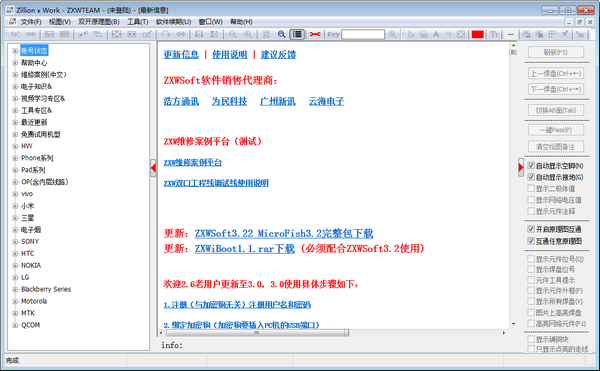Select the 账号状态 tree item
Viewport: 600px width, 371px height.
point(34,50)
